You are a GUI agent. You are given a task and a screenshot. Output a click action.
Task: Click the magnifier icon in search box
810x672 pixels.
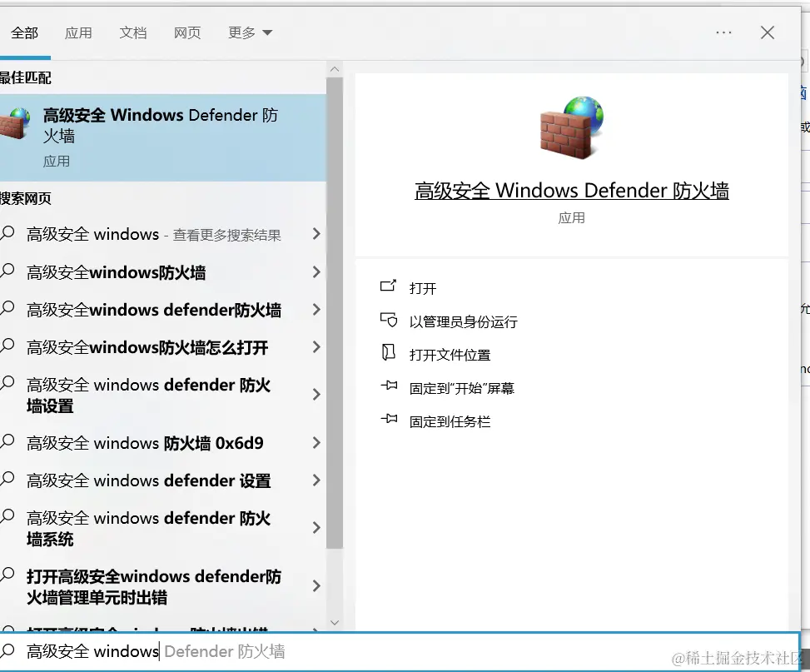pyautogui.click(x=7, y=650)
